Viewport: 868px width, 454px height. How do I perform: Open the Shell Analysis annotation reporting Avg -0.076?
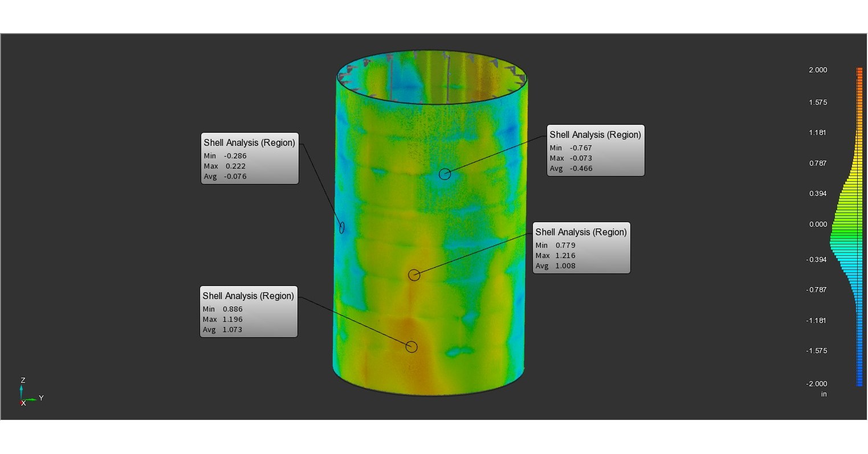250,158
